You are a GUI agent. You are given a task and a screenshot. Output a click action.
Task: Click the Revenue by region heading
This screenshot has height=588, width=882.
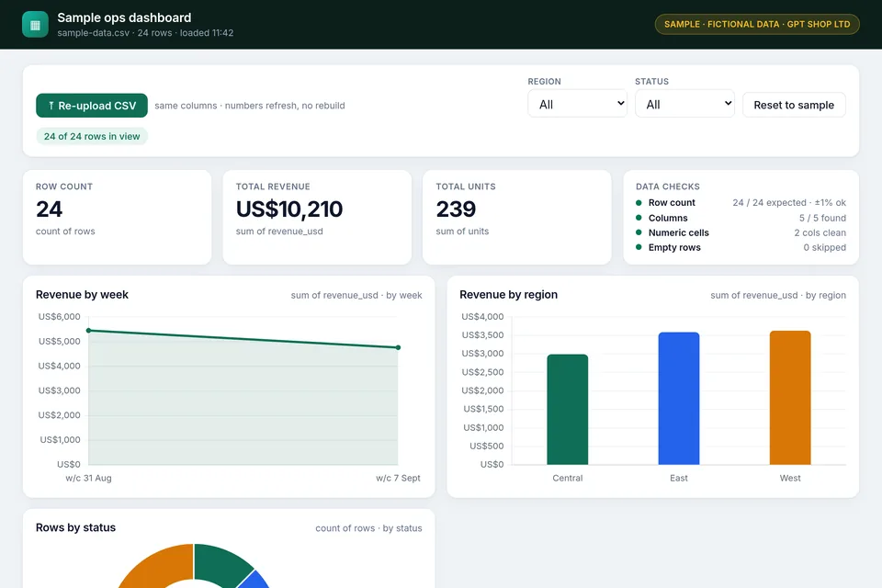[508, 294]
